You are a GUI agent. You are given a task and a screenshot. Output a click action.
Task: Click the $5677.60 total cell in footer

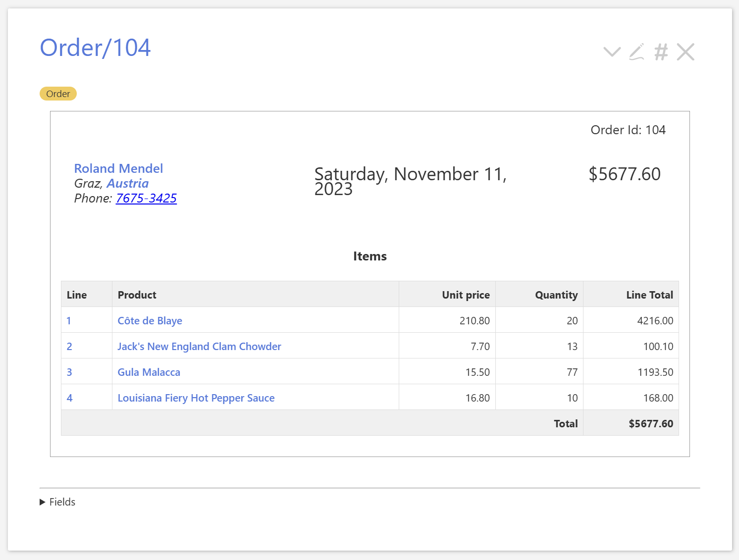[650, 424]
